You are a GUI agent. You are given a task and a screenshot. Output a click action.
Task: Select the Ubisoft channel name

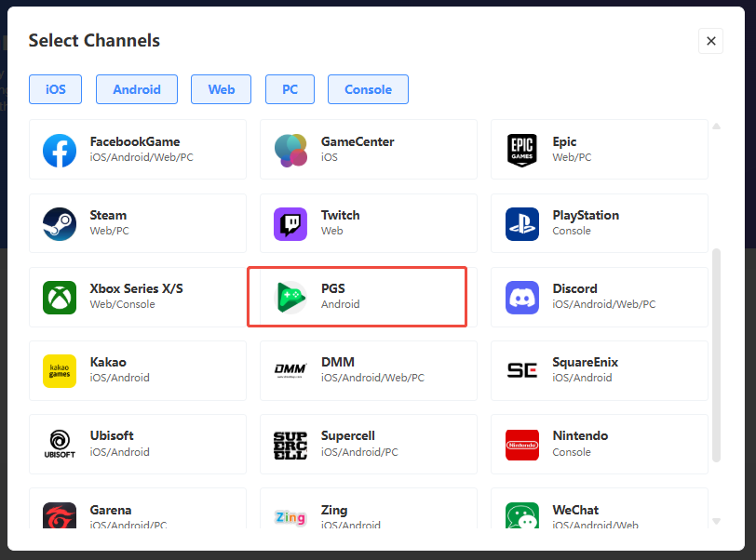(x=112, y=435)
